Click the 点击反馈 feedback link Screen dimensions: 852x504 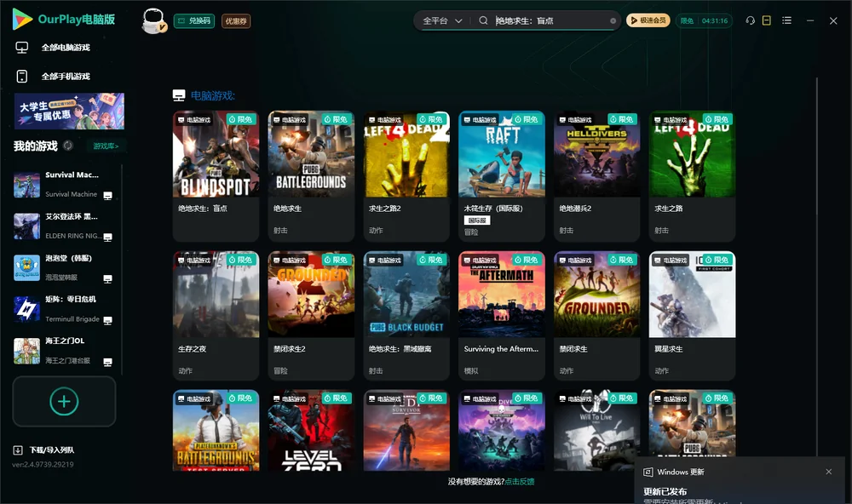[x=520, y=481]
